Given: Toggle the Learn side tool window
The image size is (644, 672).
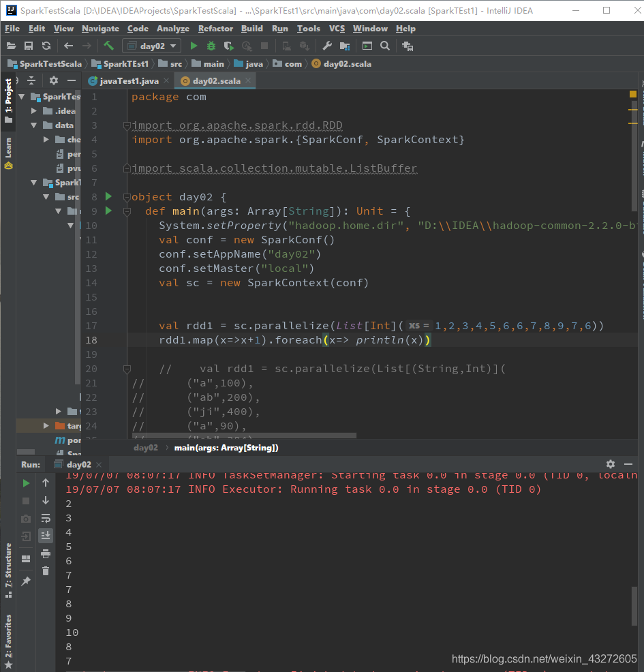Looking at the screenshot, I should click(x=8, y=153).
